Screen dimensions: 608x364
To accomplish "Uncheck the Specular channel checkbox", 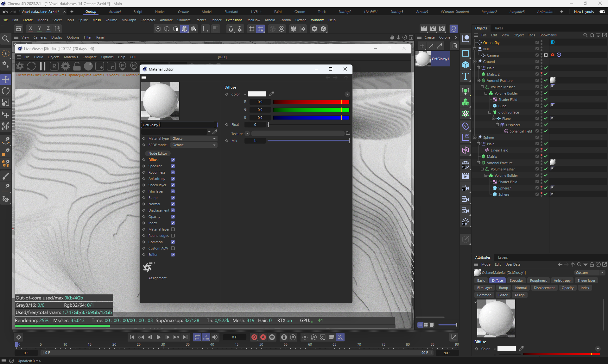I will tap(173, 166).
